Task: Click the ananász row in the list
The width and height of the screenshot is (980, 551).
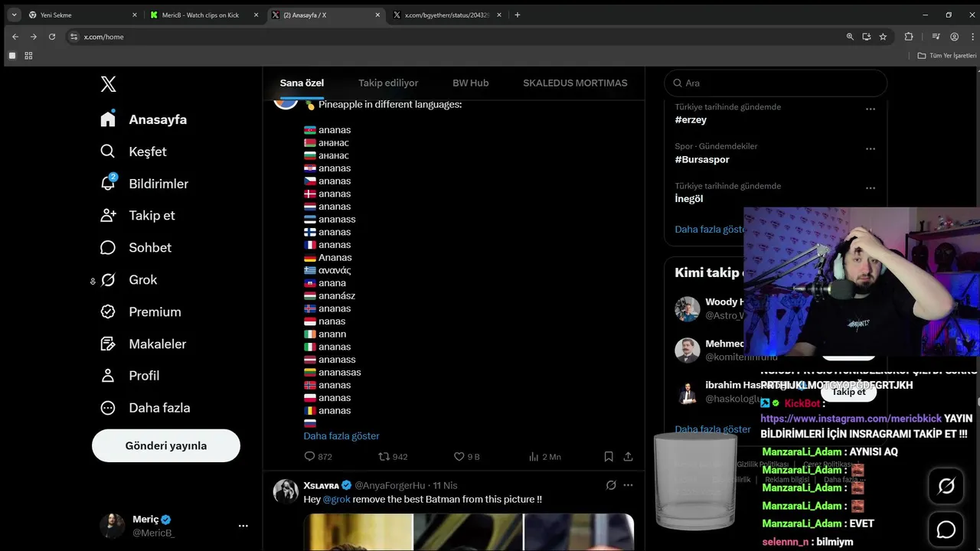Action: point(329,295)
